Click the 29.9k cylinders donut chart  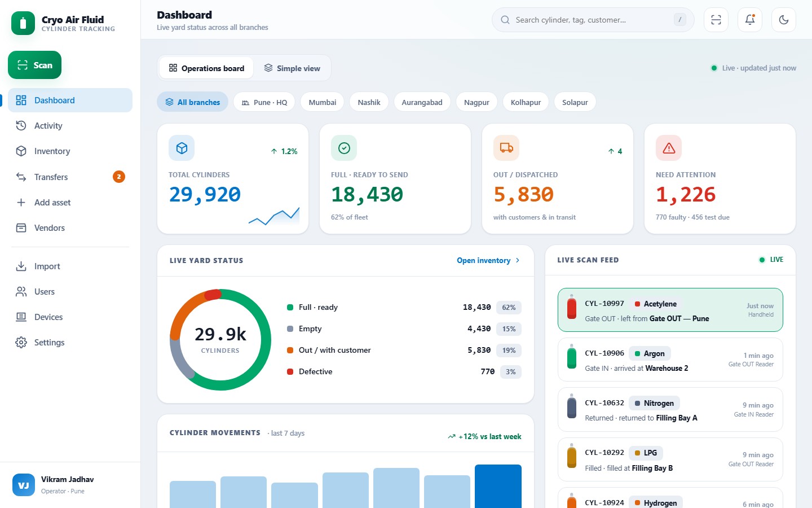point(220,340)
